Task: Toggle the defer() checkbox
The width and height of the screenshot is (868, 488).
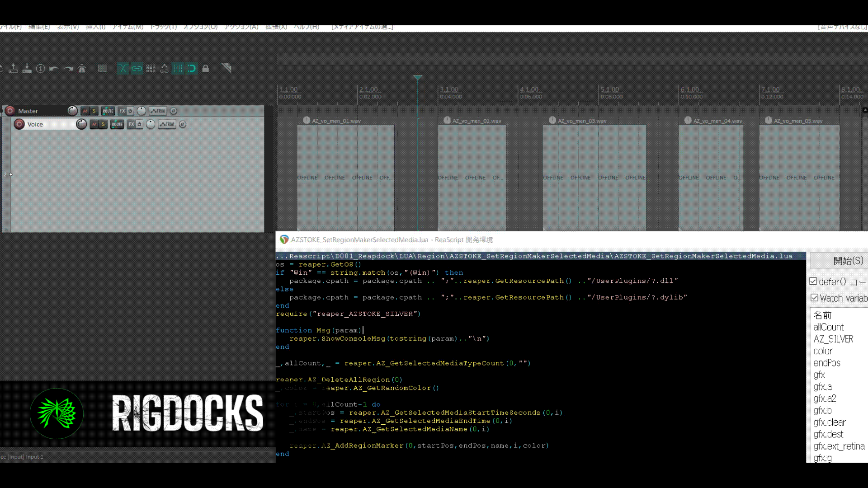Action: [813, 282]
